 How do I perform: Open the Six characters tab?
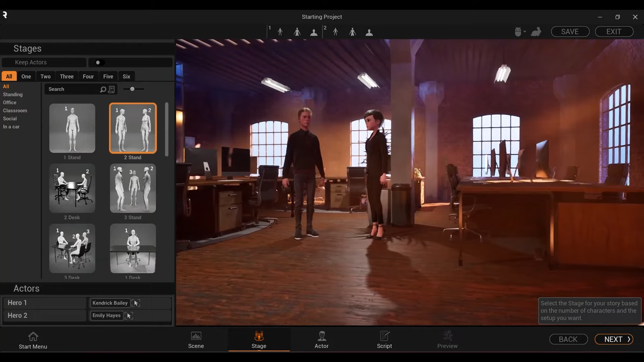point(126,76)
